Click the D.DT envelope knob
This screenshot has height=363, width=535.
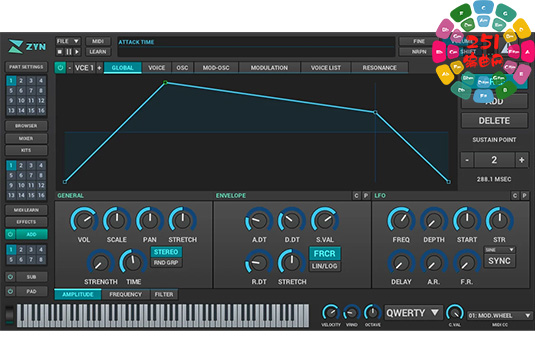[x=292, y=220]
